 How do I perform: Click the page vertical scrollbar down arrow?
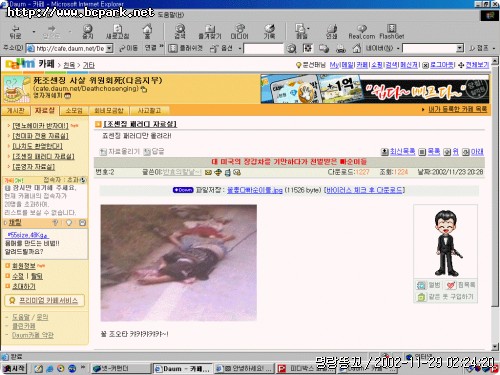coord(495,346)
